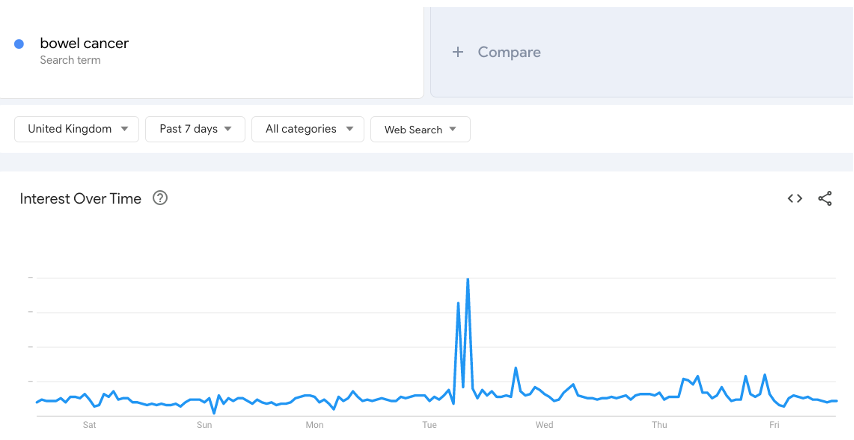854x440 pixels.
Task: Open the United Kingdom region dropdown
Action: 76,129
